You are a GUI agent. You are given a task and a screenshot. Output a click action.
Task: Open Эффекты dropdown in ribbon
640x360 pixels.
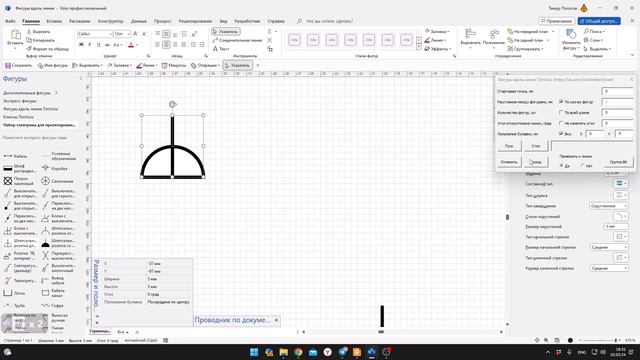[x=437, y=49]
